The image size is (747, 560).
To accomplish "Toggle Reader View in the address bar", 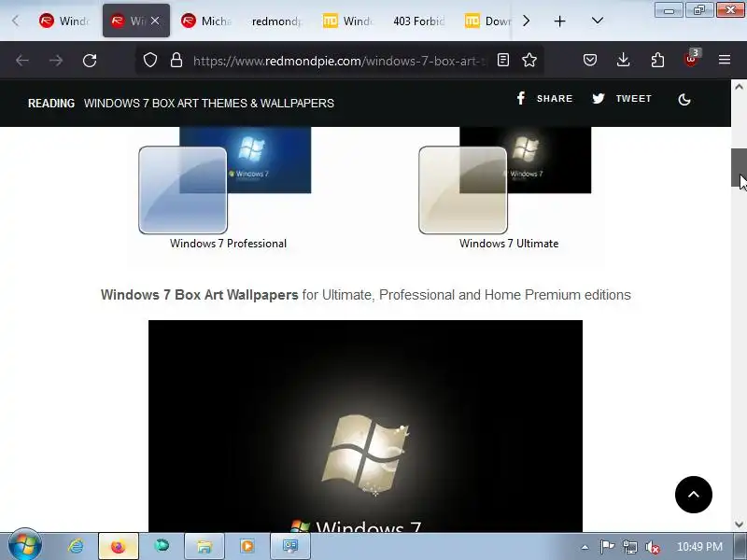I will (503, 60).
